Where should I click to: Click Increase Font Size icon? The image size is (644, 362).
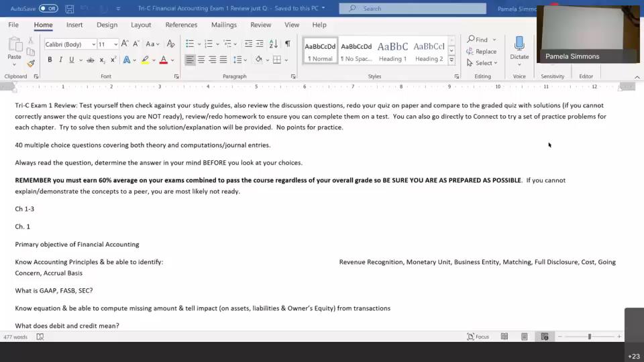coord(125,44)
